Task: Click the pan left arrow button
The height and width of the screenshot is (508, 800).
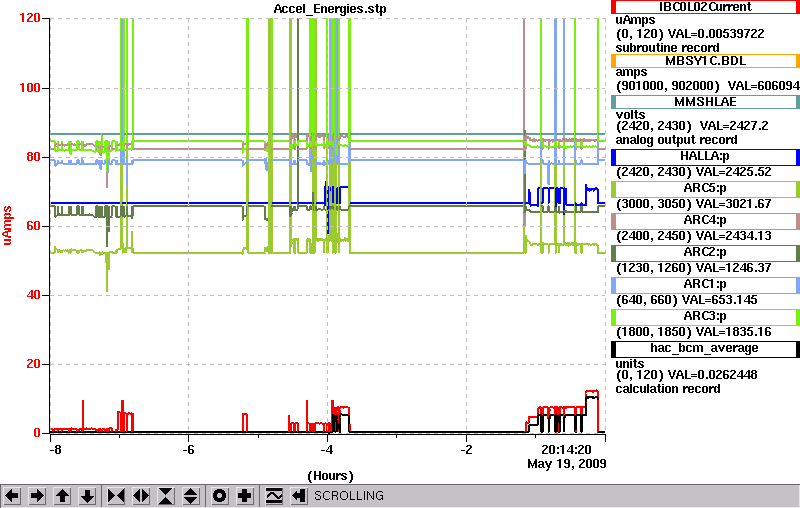Action: [x=12, y=496]
